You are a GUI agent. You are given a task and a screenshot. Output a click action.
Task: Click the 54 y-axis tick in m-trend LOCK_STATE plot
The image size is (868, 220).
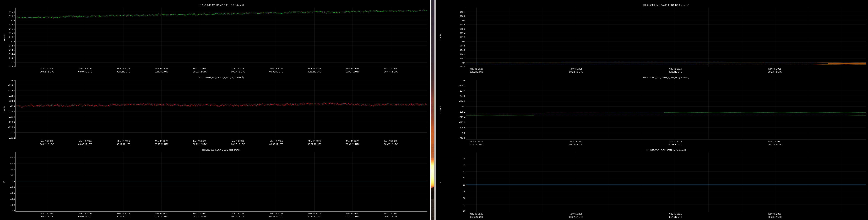tap(464, 158)
